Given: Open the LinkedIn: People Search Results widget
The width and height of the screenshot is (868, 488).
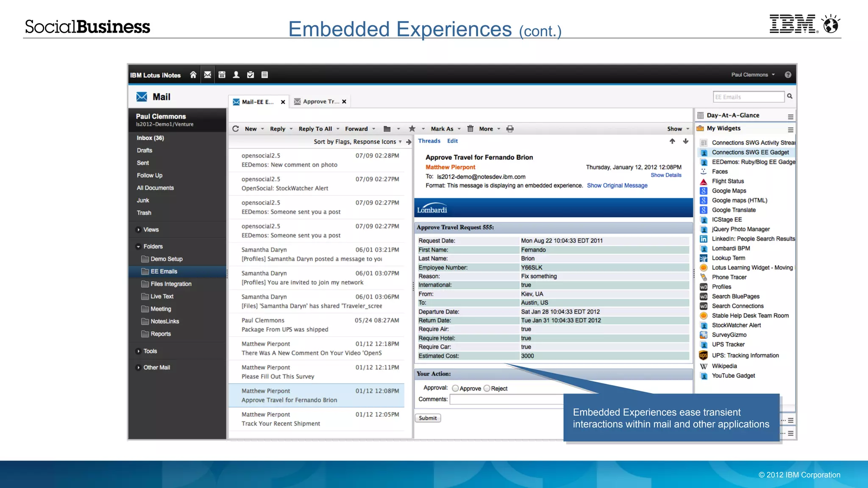Looking at the screenshot, I should (753, 239).
